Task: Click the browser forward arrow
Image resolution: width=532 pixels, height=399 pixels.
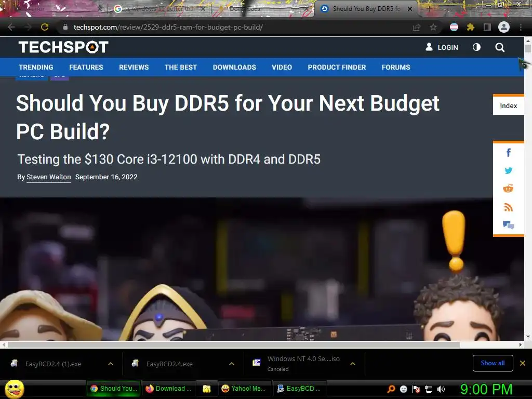Action: tap(28, 27)
